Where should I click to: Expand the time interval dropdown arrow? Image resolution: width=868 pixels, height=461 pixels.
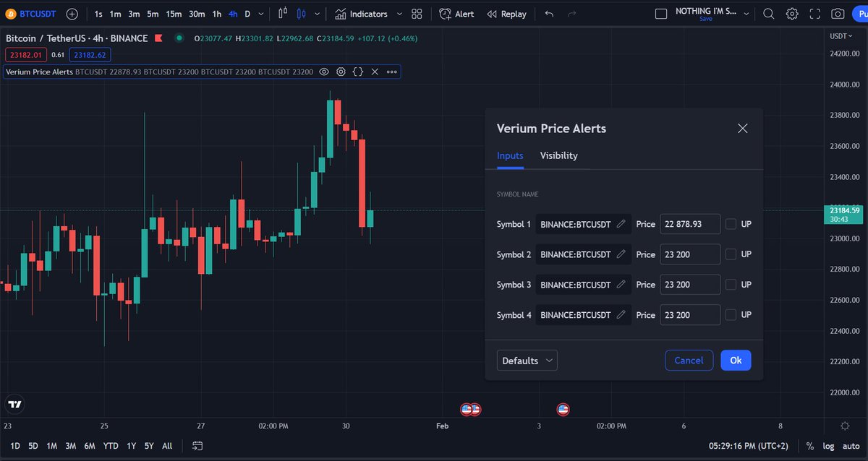point(262,14)
